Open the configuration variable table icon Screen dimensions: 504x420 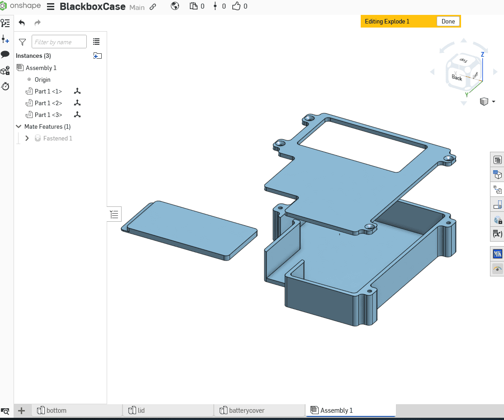tap(497, 234)
